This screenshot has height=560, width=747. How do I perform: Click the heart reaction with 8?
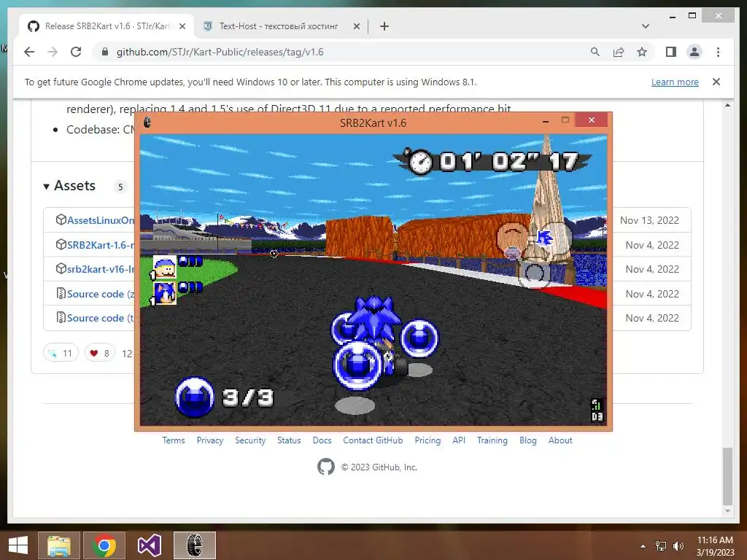point(99,353)
